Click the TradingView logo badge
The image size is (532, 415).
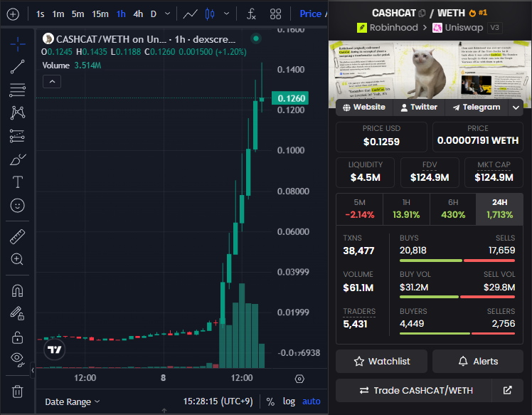pyautogui.click(x=54, y=350)
